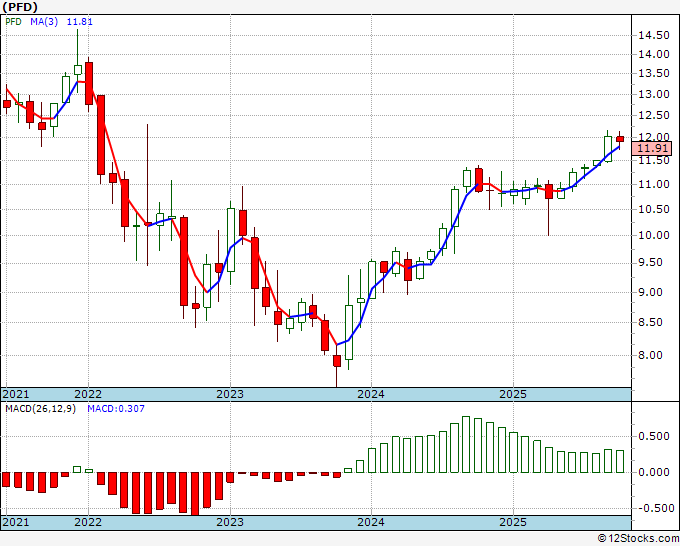Click the 11.00 price axis label
Screen dimensions: 680x546
pyautogui.click(x=654, y=185)
